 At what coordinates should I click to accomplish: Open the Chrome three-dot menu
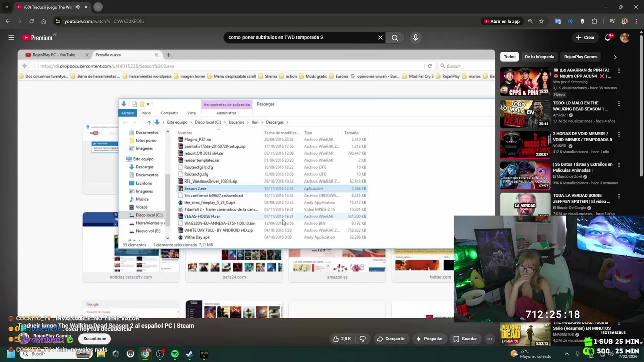coord(636,21)
